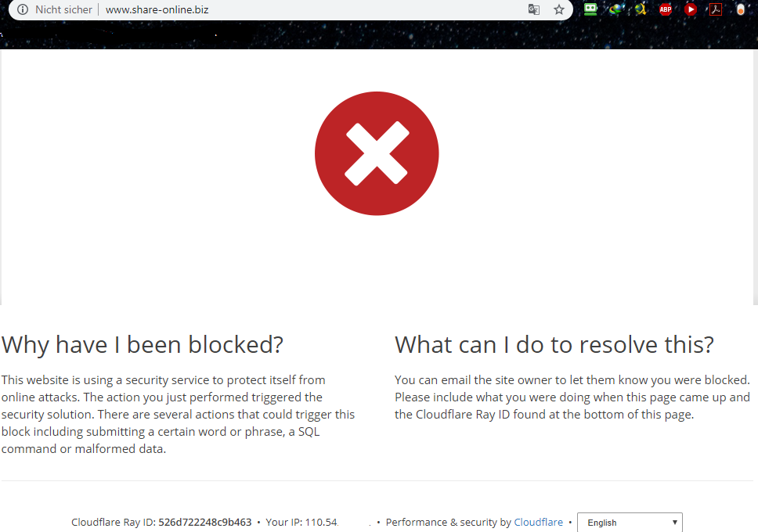Click the www.share-online.biz address bar

pyautogui.click(x=157, y=10)
